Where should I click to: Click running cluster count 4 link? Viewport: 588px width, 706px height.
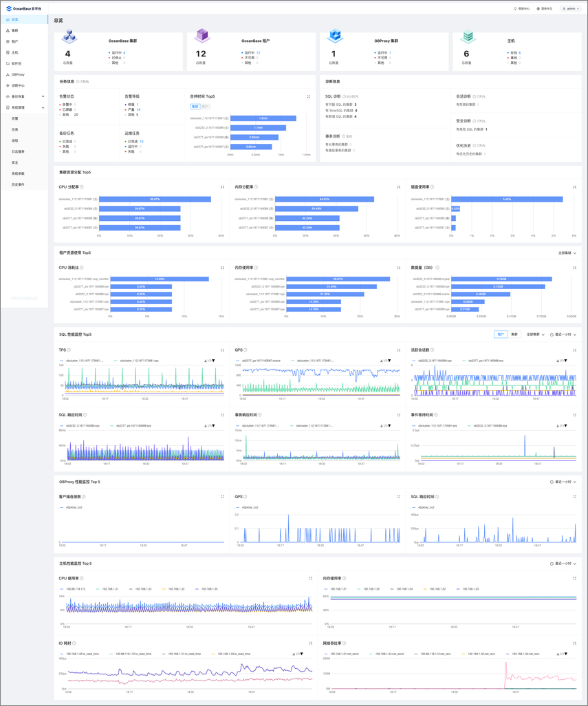point(124,53)
